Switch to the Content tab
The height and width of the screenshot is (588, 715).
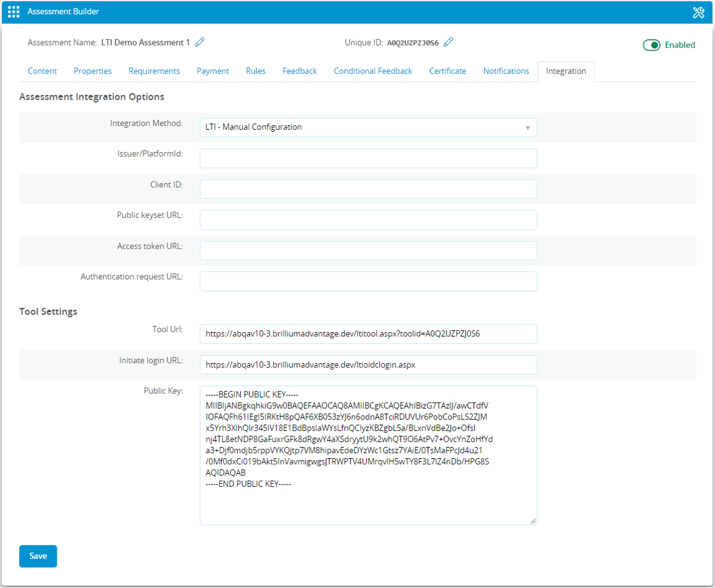42,71
